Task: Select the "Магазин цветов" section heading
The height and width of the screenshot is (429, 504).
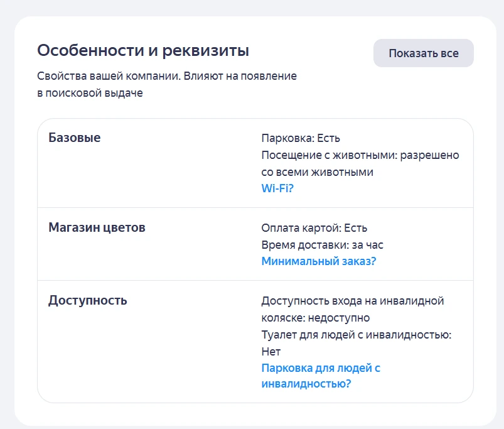Action: (97, 227)
